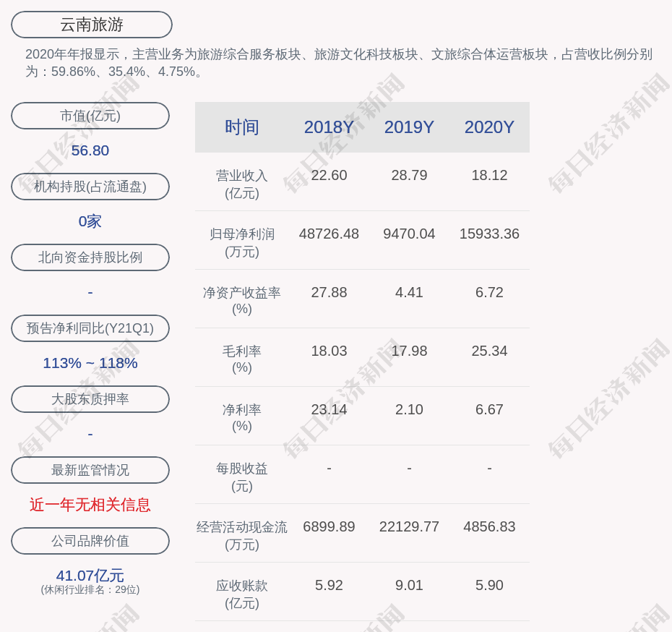
Task: Click gross margin value 18.03
Action: pos(329,351)
